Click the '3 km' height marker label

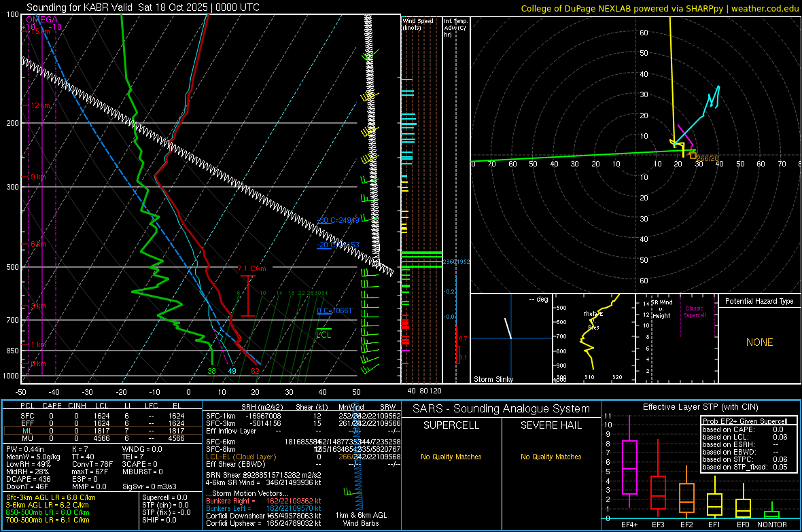[x=38, y=306]
